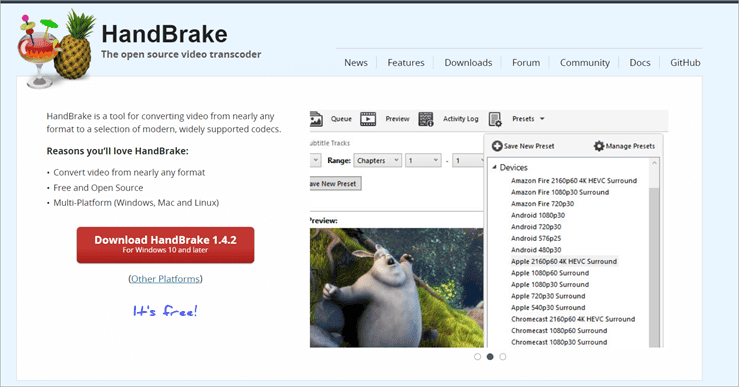
Task: Click the Preview film icon
Action: (x=368, y=119)
